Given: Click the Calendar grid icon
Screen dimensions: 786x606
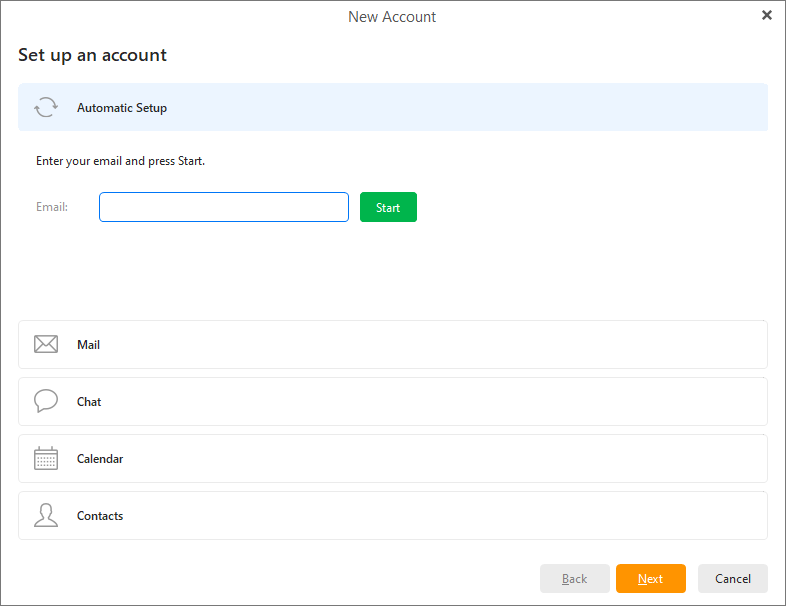Looking at the screenshot, I should point(46,459).
